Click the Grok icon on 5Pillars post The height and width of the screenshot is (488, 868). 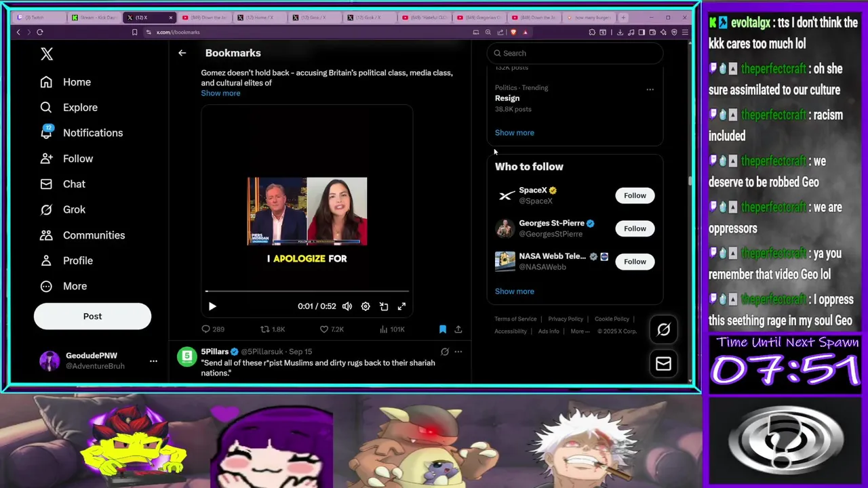coord(445,352)
